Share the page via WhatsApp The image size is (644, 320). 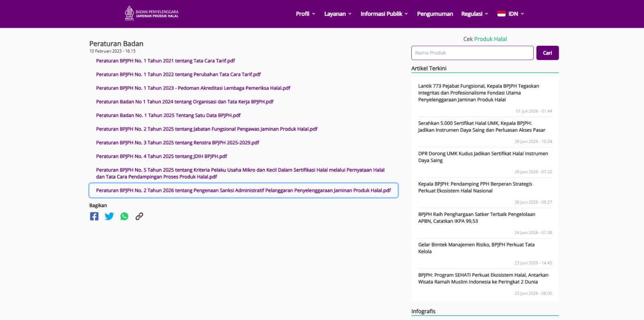tap(124, 216)
